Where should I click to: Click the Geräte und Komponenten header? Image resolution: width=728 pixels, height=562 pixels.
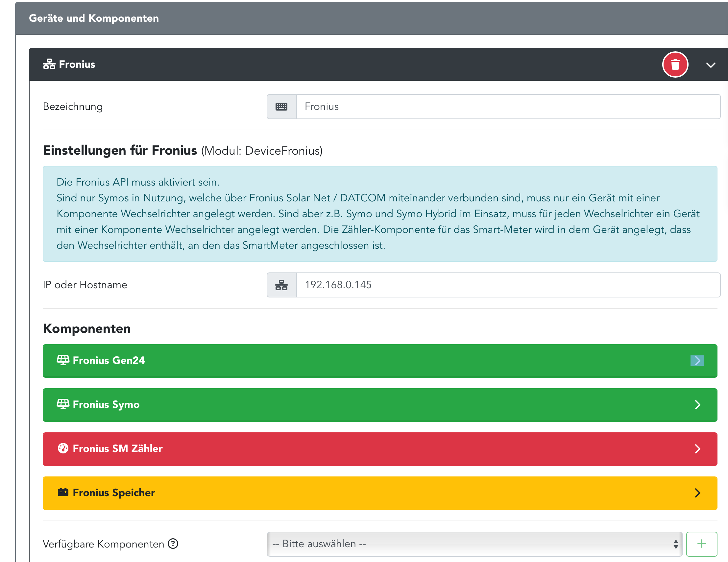click(x=94, y=18)
